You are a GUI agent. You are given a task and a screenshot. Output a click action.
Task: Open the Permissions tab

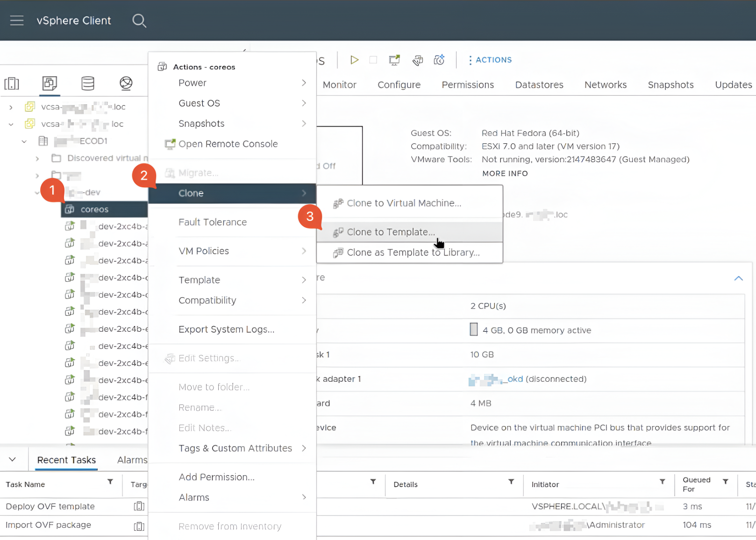click(x=468, y=85)
